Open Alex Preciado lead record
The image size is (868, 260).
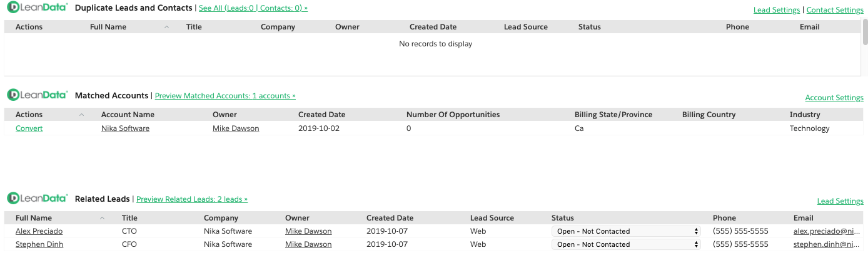(x=39, y=231)
